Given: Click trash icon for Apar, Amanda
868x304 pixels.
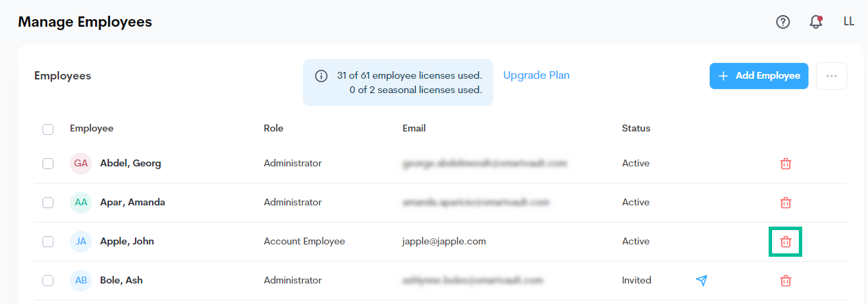Looking at the screenshot, I should (786, 203).
